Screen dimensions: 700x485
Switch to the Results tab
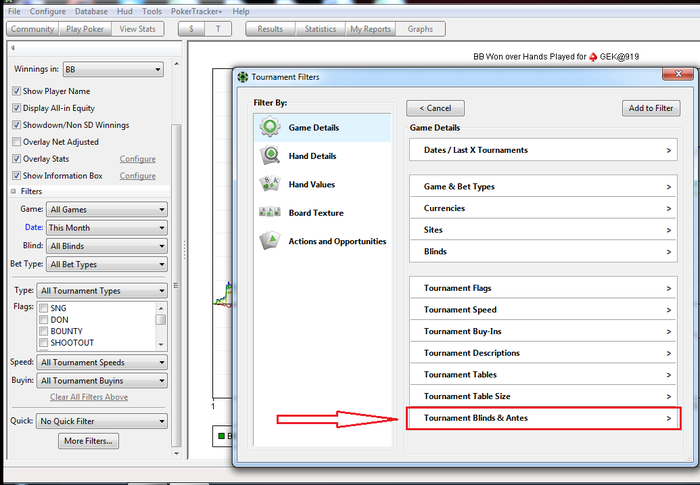click(270, 29)
